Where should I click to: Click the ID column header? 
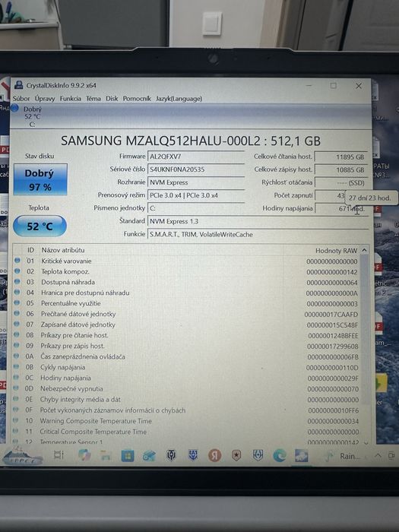(x=30, y=250)
